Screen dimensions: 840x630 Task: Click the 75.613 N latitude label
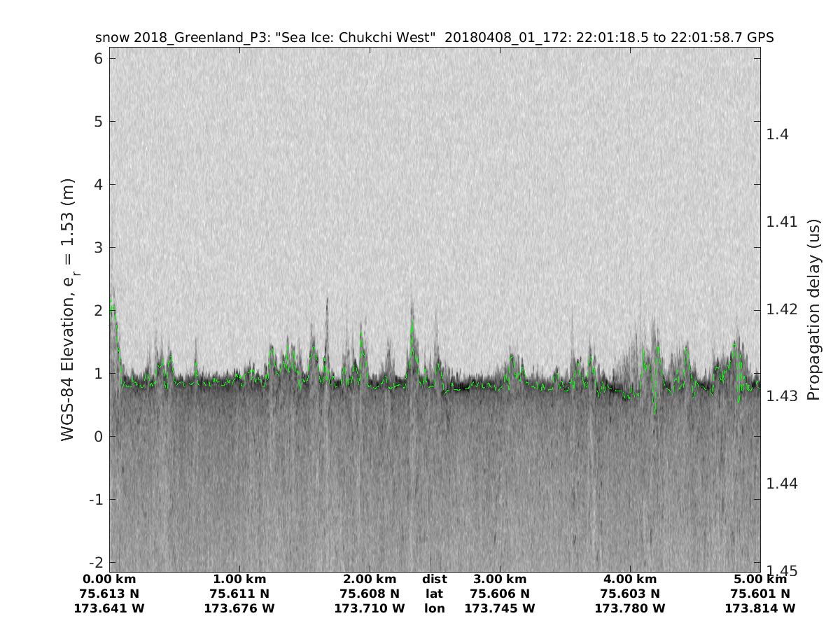pyautogui.click(x=109, y=594)
